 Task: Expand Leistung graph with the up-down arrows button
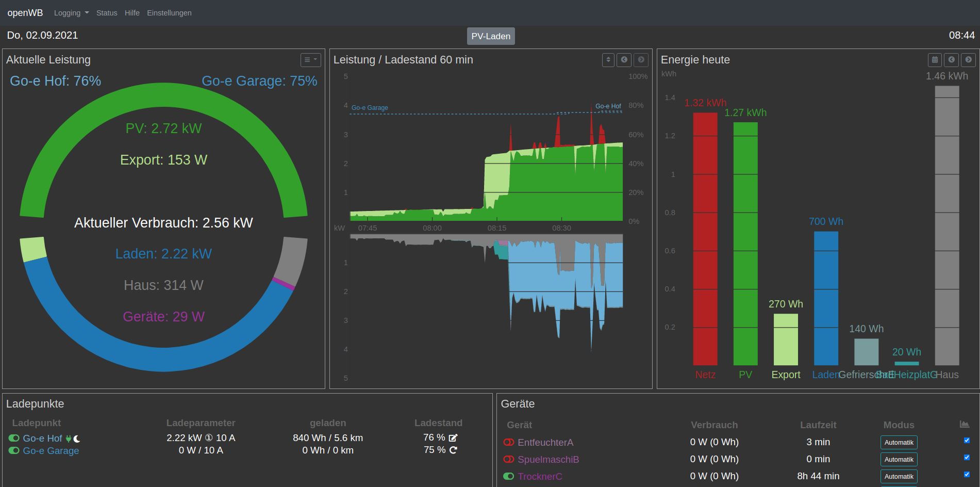point(608,60)
